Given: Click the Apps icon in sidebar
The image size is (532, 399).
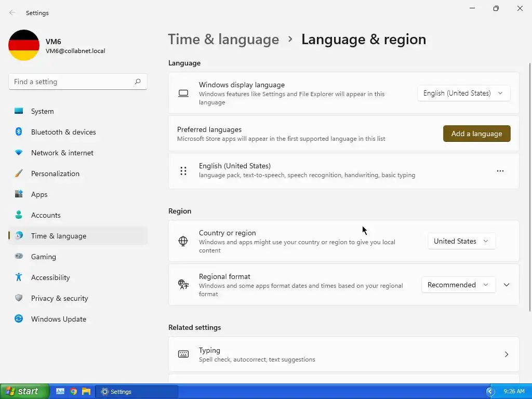Looking at the screenshot, I should (x=19, y=194).
